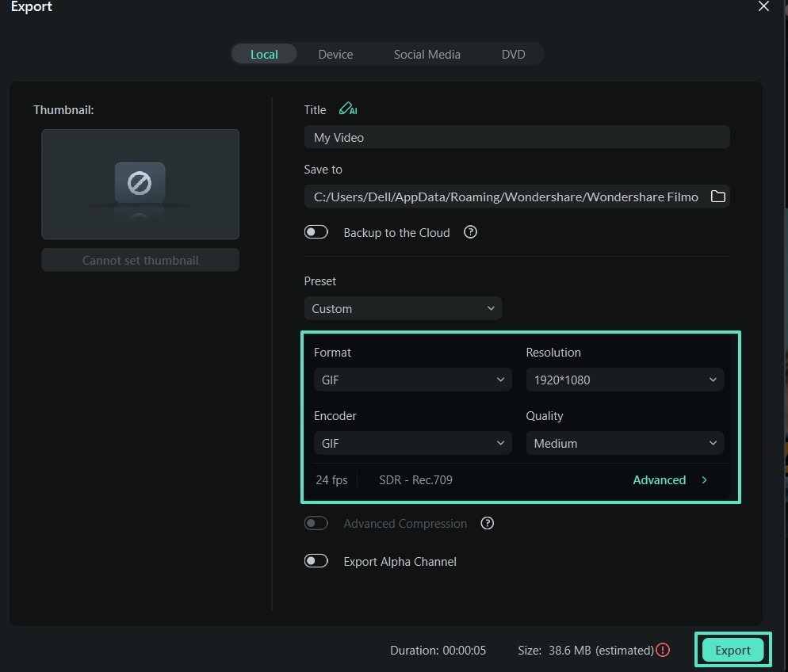
Task: Click the Export button
Action: 733,650
